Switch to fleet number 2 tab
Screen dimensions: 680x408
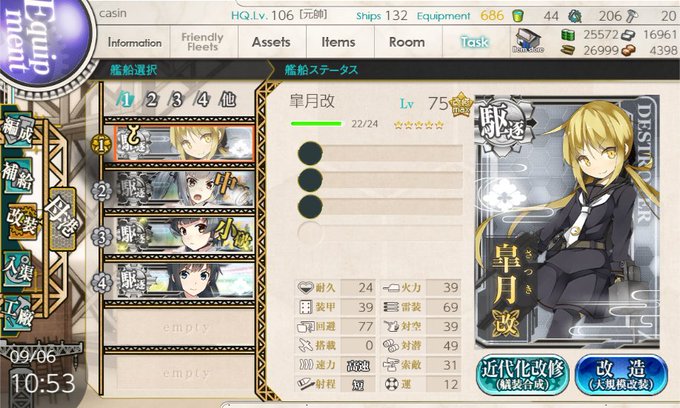(x=151, y=100)
